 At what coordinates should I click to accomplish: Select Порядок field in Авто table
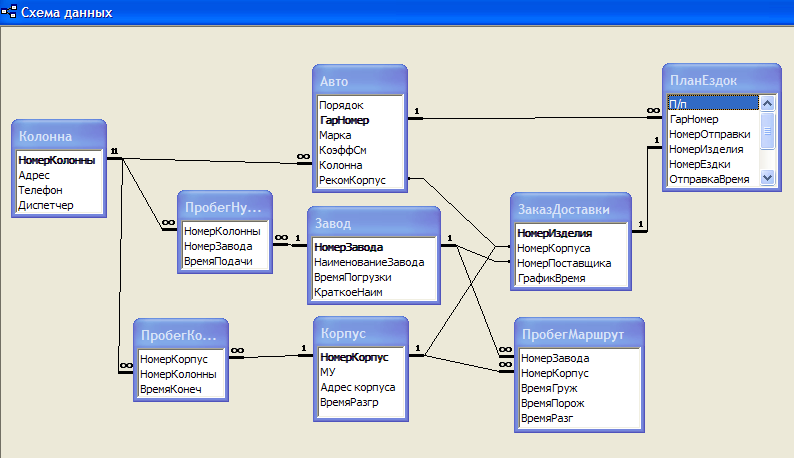tap(360, 105)
